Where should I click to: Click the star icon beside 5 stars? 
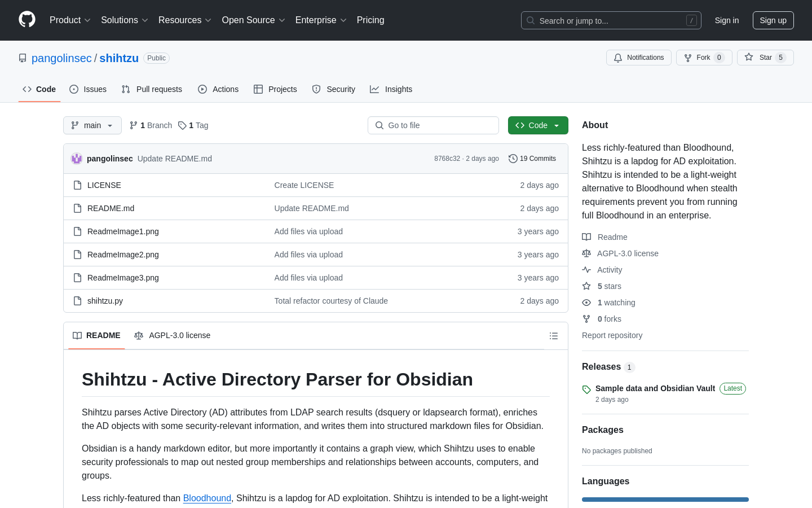pyautogui.click(x=586, y=286)
